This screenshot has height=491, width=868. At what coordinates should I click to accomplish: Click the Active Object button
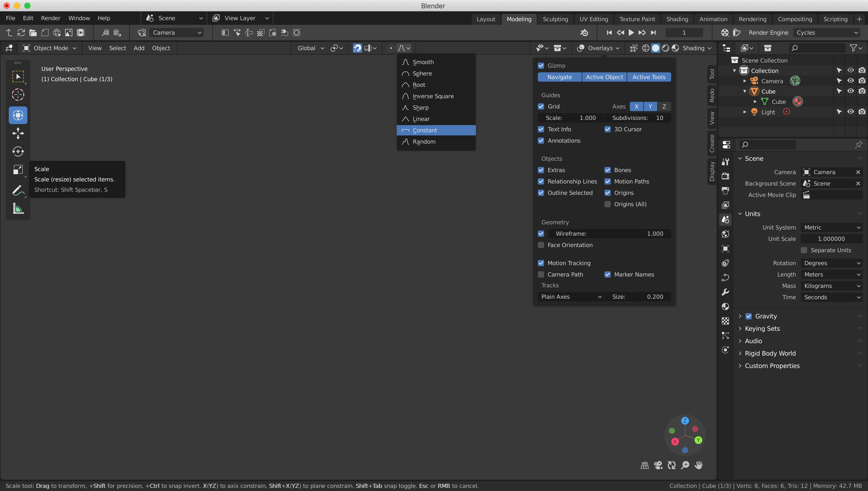tap(605, 76)
